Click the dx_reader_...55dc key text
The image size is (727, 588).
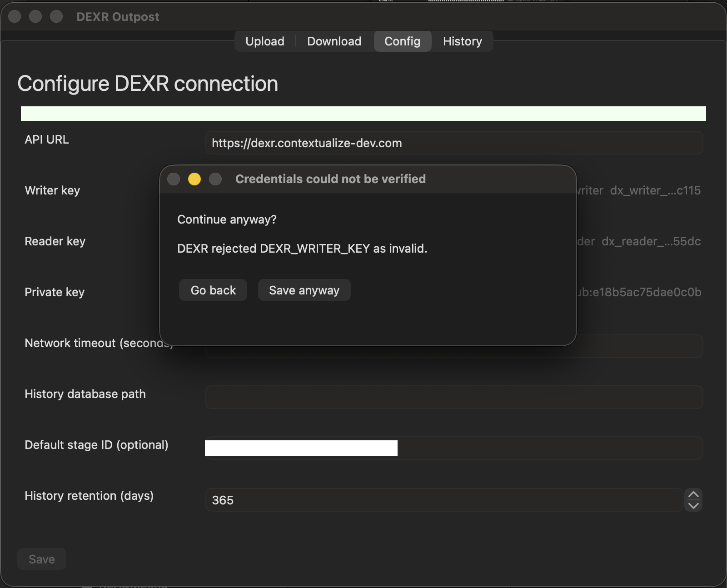point(651,241)
